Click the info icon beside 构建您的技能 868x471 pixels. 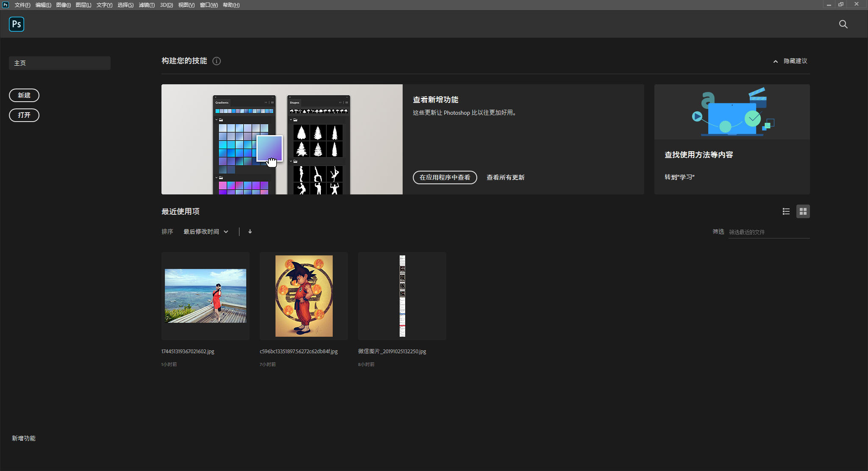217,61
